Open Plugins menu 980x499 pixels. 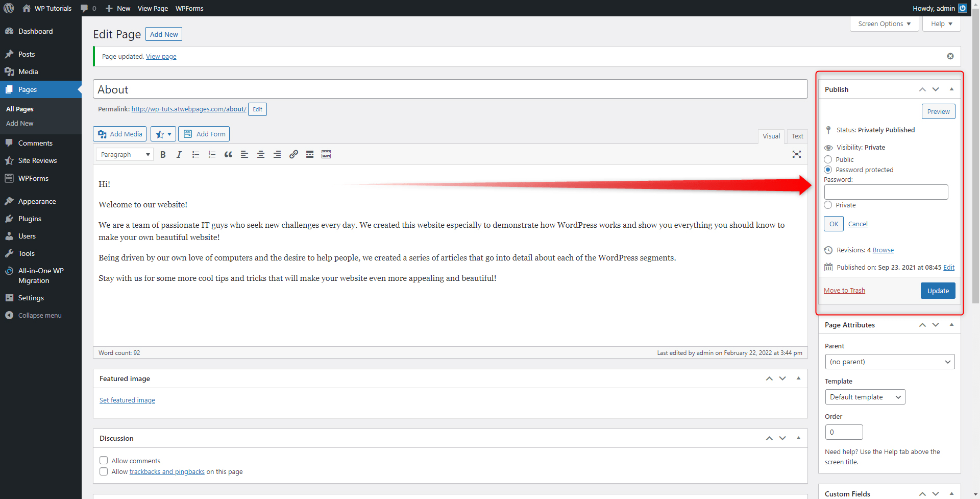coord(41,219)
